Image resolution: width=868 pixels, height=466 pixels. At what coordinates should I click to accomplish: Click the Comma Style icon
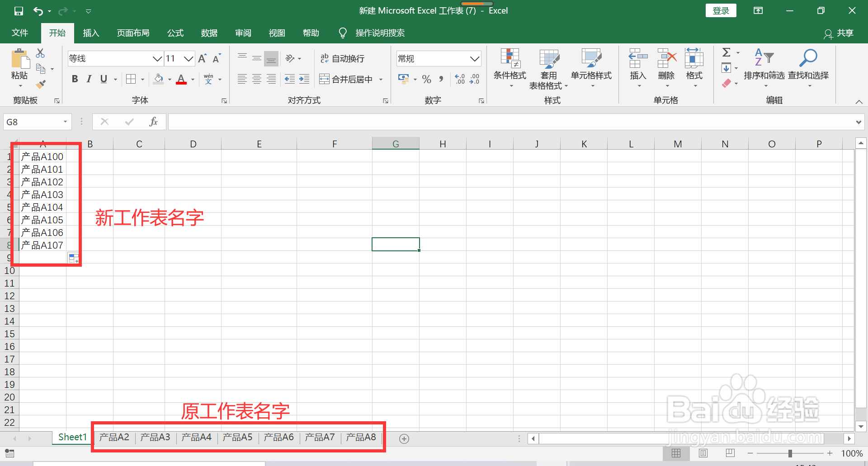(441, 79)
